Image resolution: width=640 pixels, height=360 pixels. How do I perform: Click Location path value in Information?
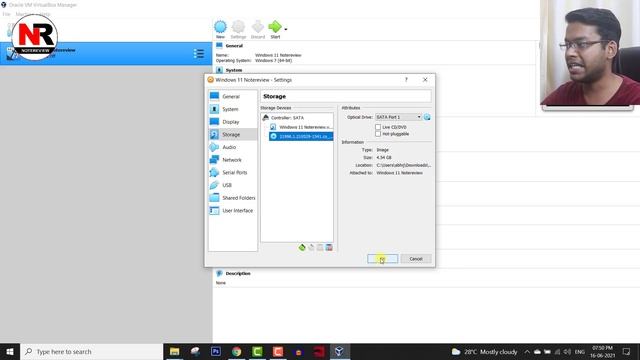[403, 165]
